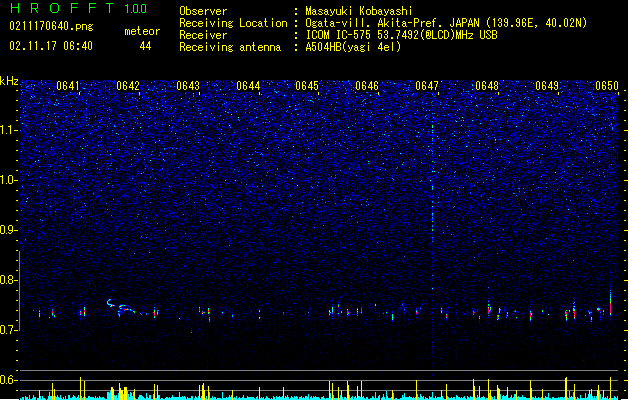Image resolution: width=629 pixels, height=400 pixels.
Task: Click the ICOM IC-575 receiver text
Action: click(x=401, y=35)
